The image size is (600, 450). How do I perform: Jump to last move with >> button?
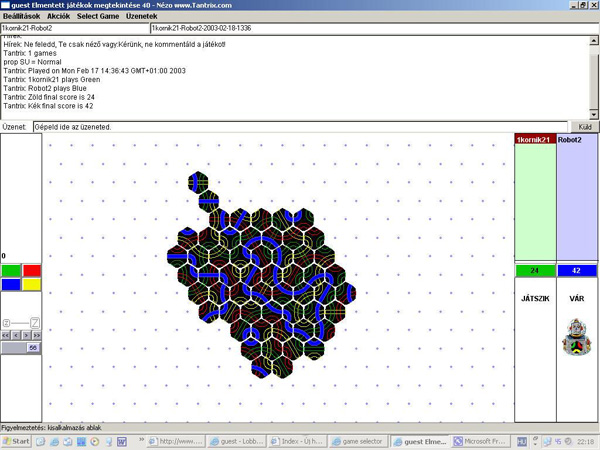click(35, 335)
